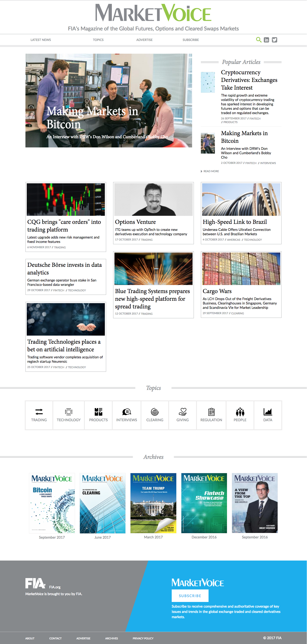Open Options Venture portrait image
The image size is (307, 644).
point(153,200)
